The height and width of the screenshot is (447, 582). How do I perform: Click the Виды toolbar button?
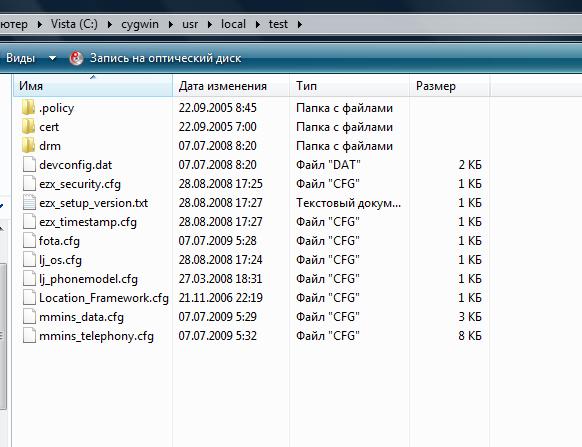click(20, 58)
